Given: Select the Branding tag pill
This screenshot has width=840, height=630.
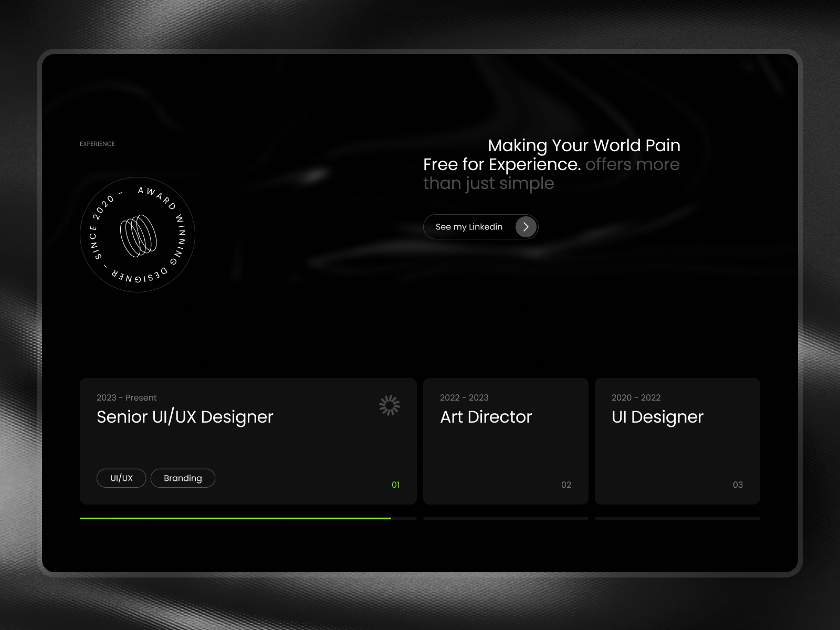Looking at the screenshot, I should click(183, 478).
